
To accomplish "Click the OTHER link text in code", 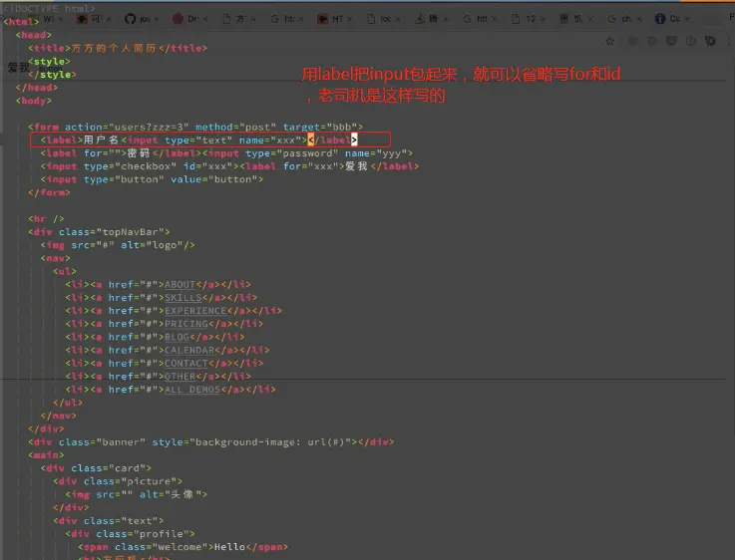I will pos(180,376).
